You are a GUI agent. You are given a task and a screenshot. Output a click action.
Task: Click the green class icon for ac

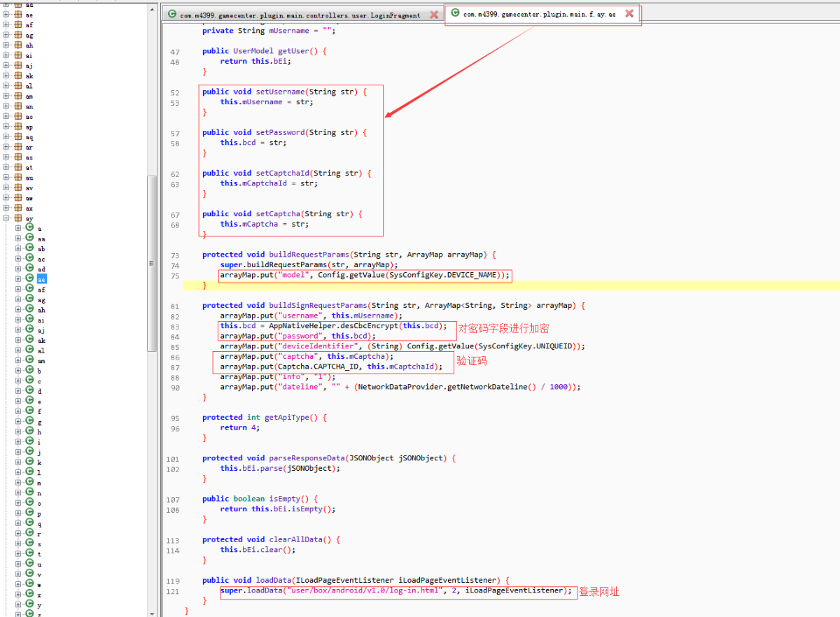click(x=30, y=259)
